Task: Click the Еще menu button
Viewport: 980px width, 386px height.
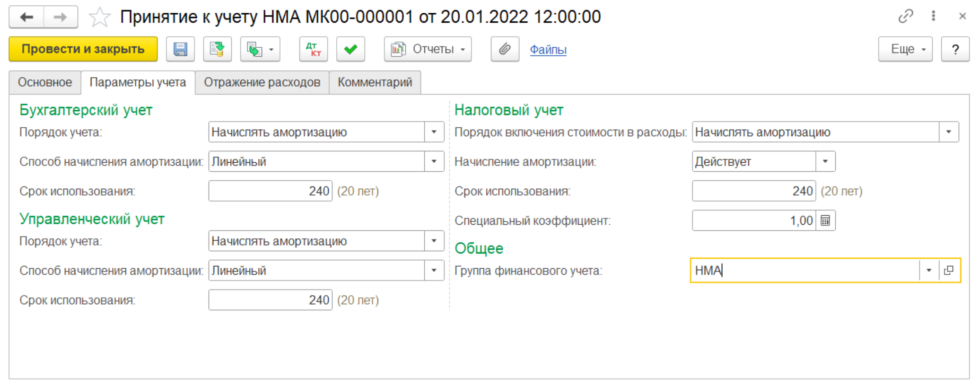Action: click(x=905, y=49)
